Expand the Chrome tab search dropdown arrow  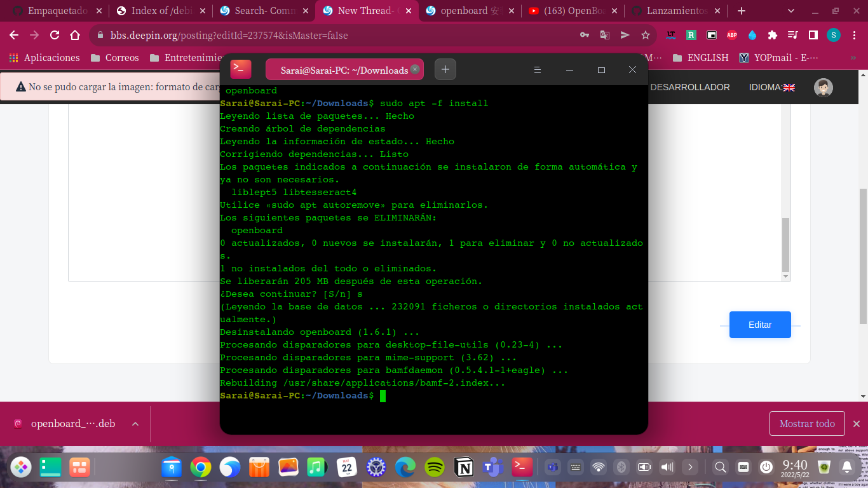point(791,11)
